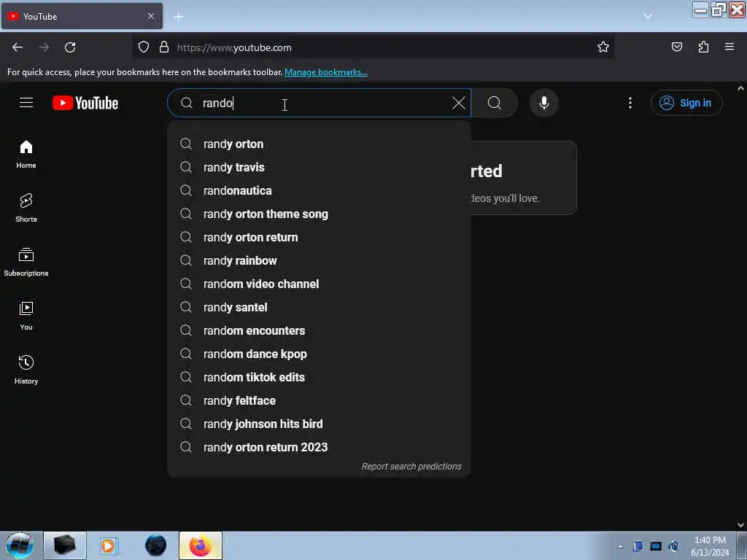Reload the page

pyautogui.click(x=70, y=47)
